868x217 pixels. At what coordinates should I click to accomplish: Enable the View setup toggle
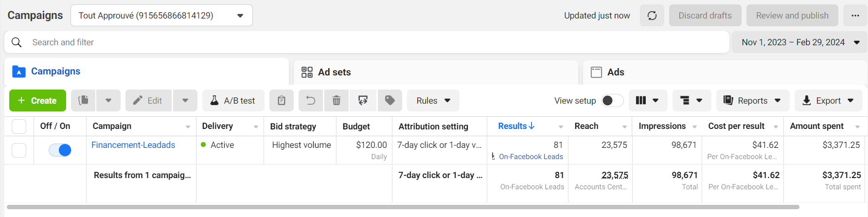[612, 101]
